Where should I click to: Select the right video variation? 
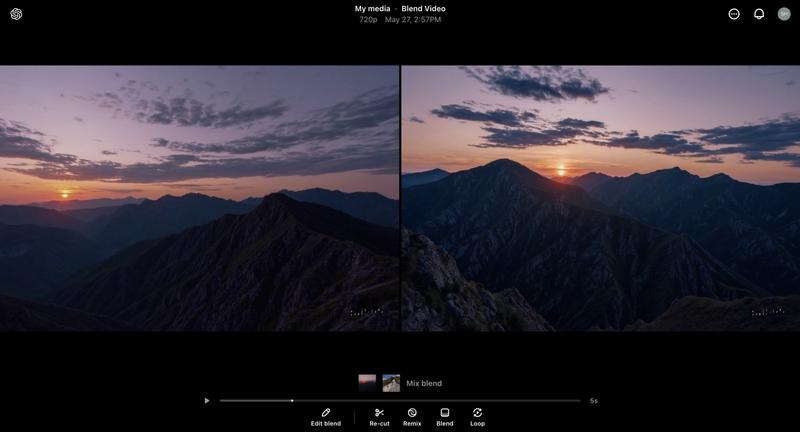coord(600,198)
